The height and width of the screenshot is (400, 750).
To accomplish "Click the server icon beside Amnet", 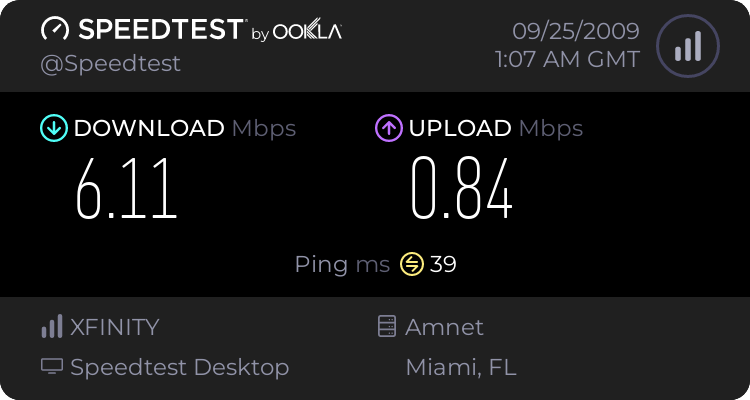I will [387, 326].
